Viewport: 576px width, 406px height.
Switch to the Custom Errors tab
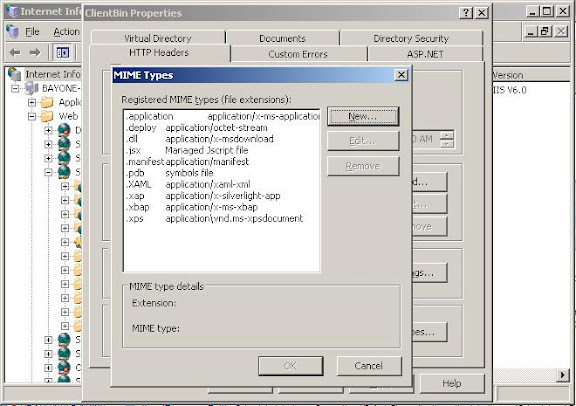pos(298,54)
